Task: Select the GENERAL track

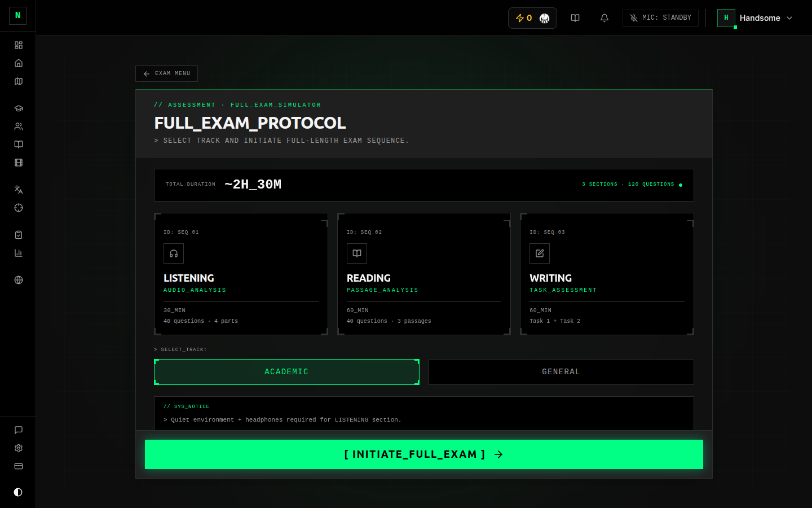Action: click(x=561, y=372)
